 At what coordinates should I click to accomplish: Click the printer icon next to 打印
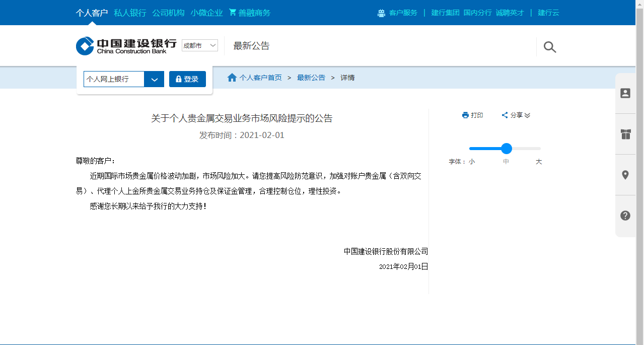point(465,115)
